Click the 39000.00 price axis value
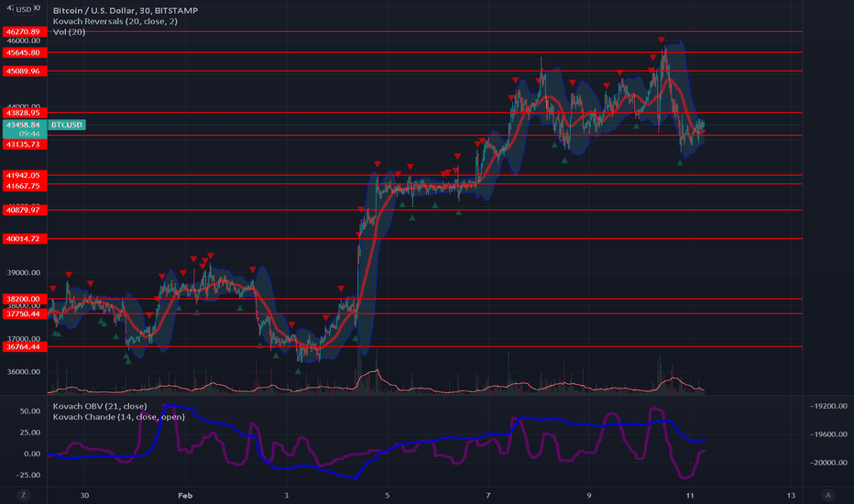Viewport: 854px width, 504px height. pos(24,272)
